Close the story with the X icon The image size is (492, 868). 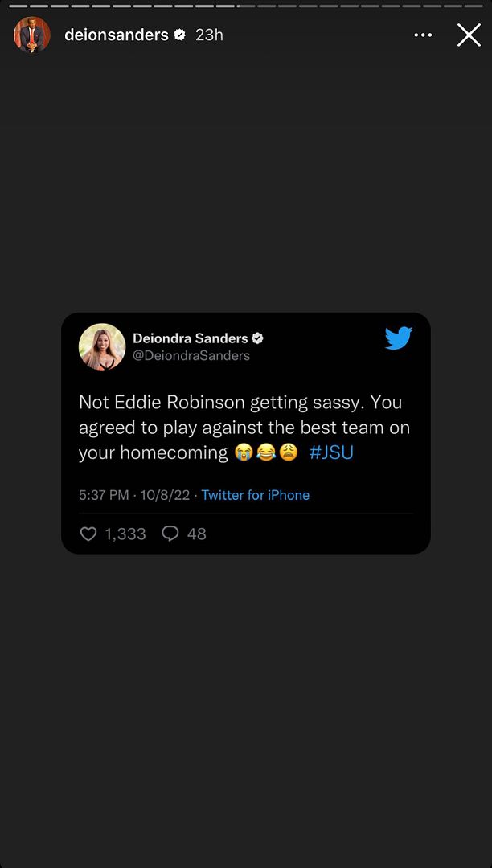pos(469,35)
